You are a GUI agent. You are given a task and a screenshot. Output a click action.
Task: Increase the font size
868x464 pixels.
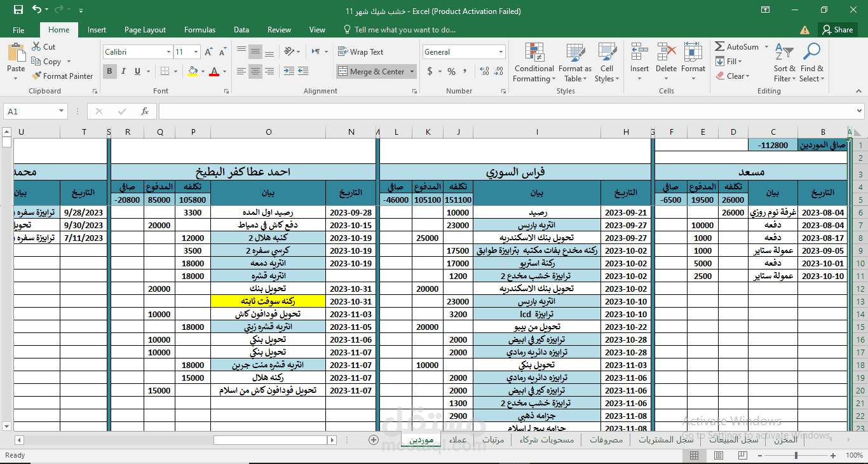[x=209, y=52]
